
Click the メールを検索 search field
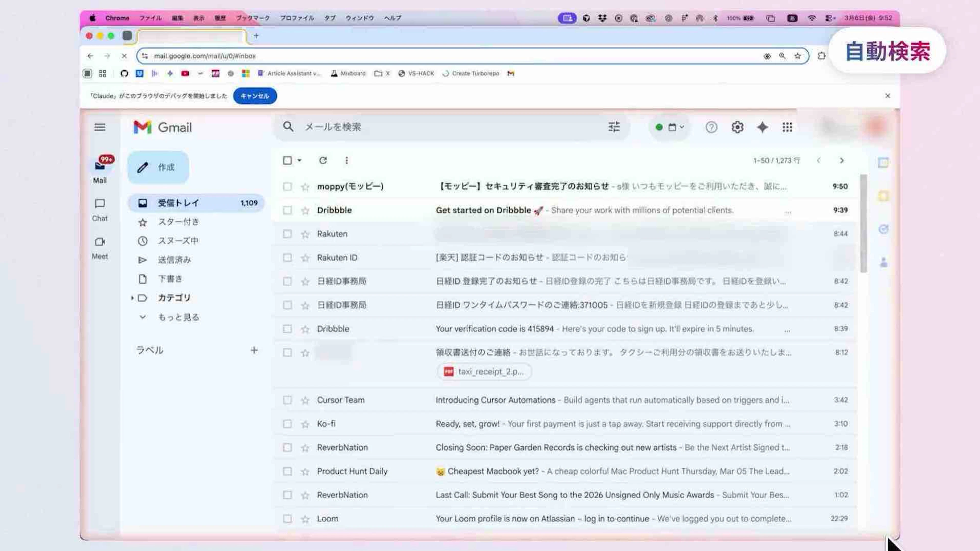click(x=437, y=127)
